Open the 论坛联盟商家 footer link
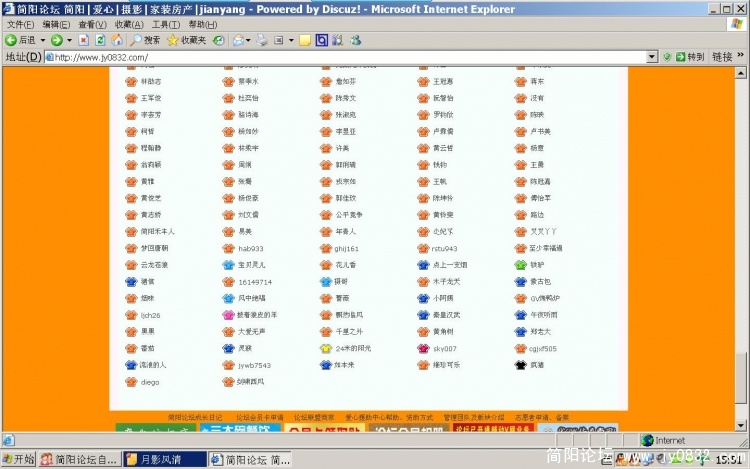Viewport: 750px width, 469px height. 314,417
